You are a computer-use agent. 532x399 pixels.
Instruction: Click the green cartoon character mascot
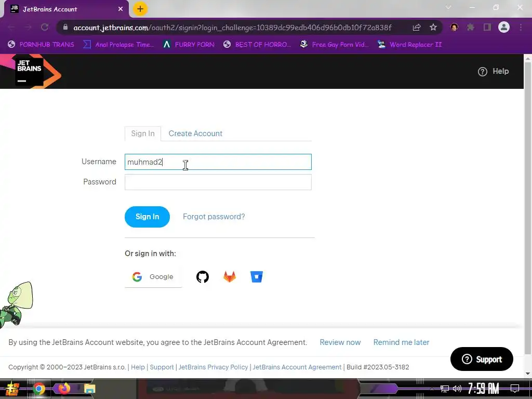16,304
